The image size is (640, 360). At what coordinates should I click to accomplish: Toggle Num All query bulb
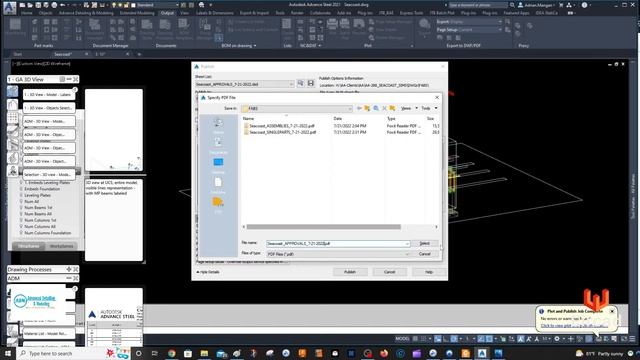coord(21,202)
